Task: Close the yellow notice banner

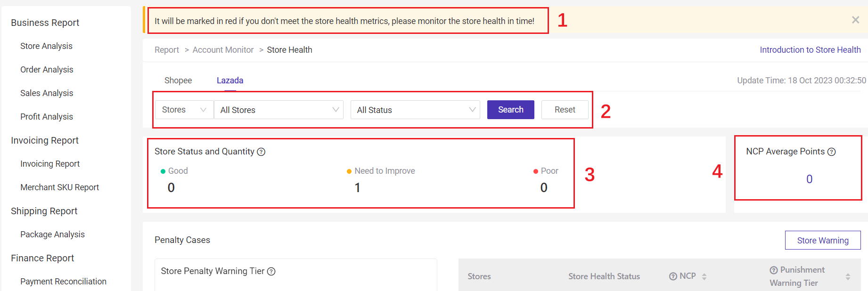Action: (855, 20)
